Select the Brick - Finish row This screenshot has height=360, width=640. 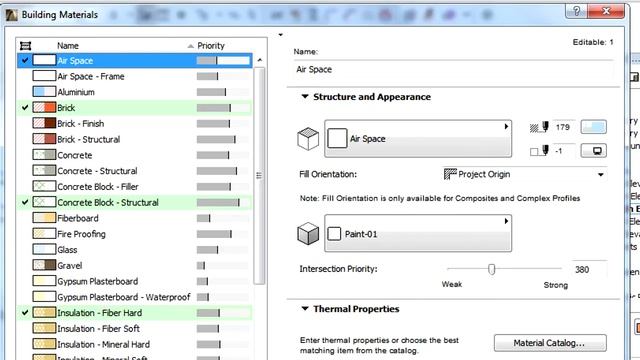135,123
